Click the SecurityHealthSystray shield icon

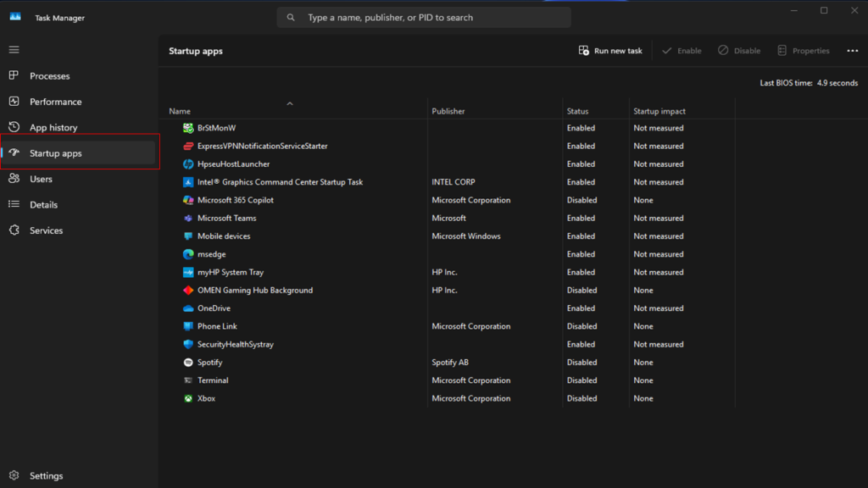(x=188, y=344)
